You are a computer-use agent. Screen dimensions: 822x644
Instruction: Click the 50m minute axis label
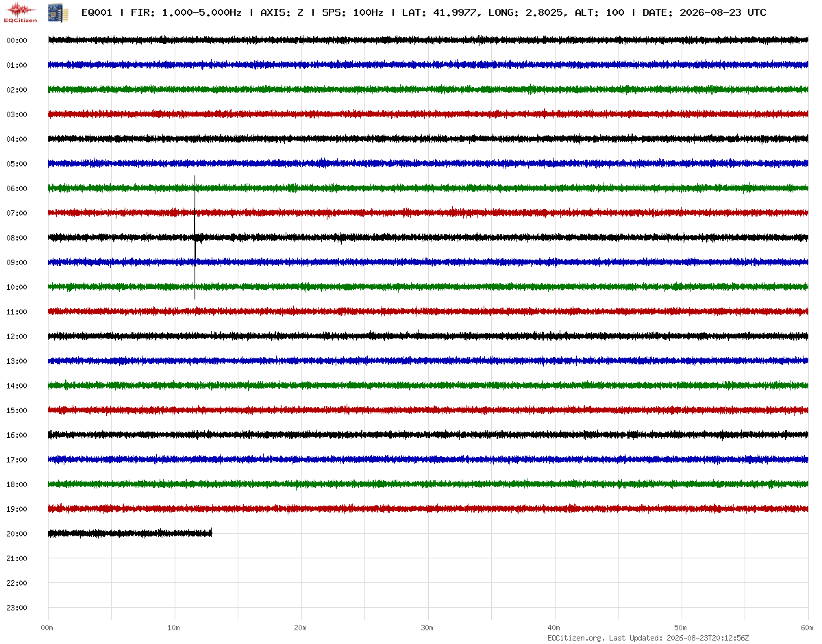coord(680,628)
